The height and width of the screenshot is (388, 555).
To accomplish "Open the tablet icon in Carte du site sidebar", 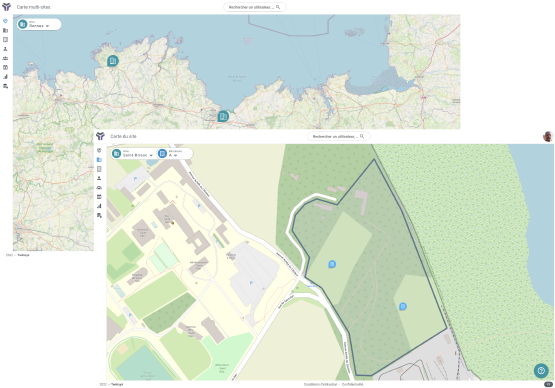I will [99, 169].
